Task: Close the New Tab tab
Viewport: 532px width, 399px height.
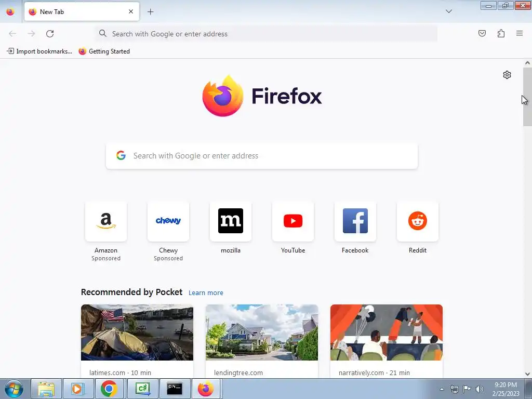Action: click(x=131, y=11)
